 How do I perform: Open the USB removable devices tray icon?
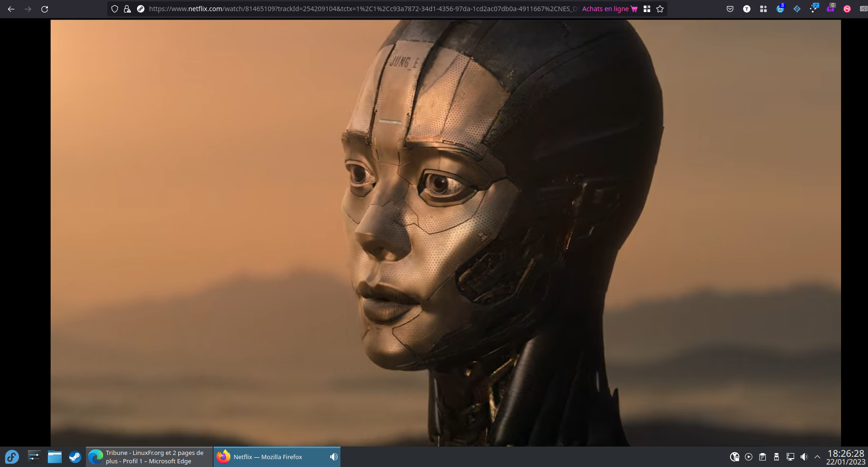click(777, 457)
